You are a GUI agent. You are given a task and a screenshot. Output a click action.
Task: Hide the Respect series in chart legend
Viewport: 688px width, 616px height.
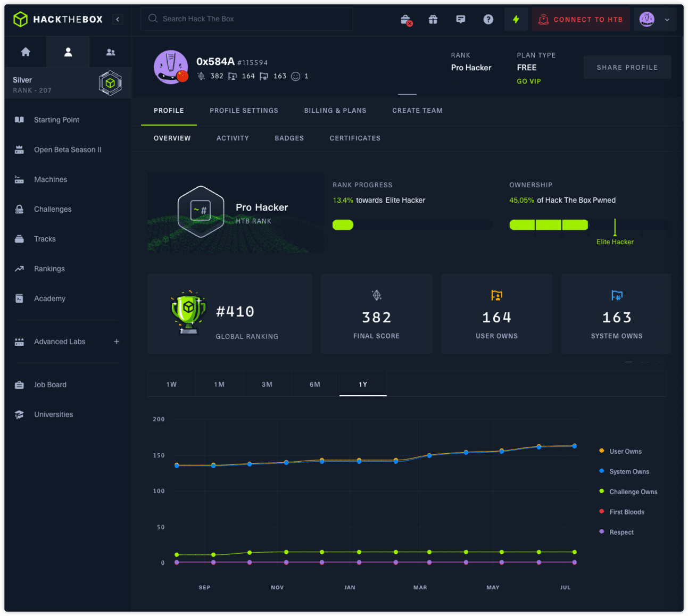click(x=621, y=532)
